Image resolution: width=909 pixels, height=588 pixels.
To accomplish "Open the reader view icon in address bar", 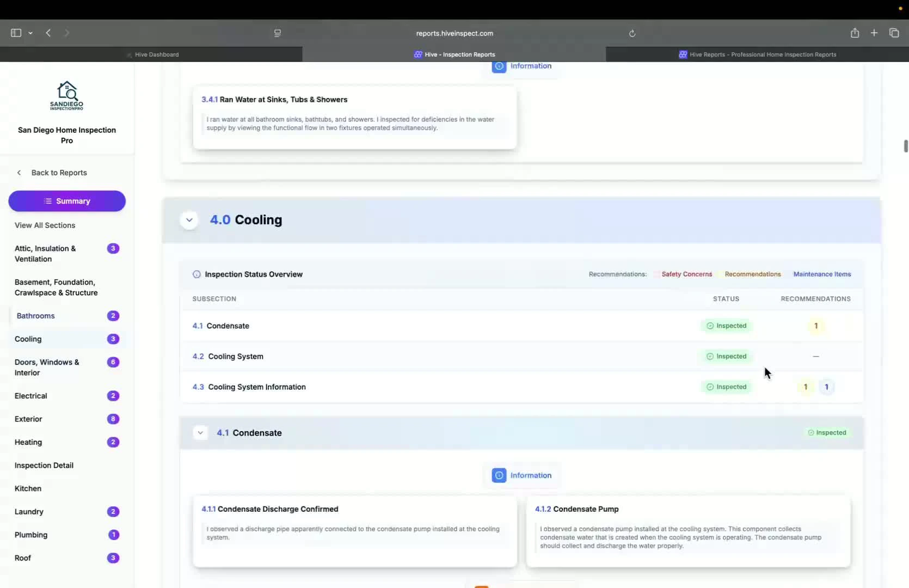I will 278,33.
